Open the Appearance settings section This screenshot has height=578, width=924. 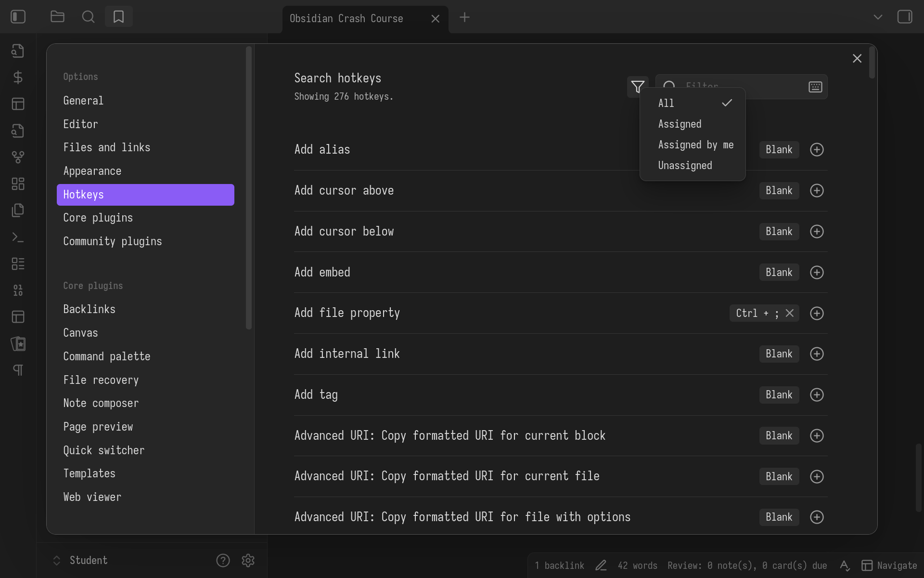click(x=145, y=171)
